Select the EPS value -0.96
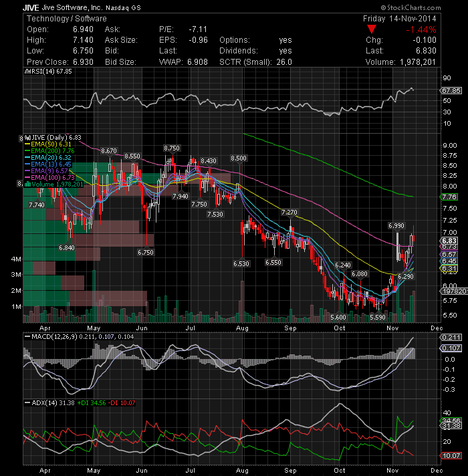Screen dimensions: 468x476 (198, 39)
